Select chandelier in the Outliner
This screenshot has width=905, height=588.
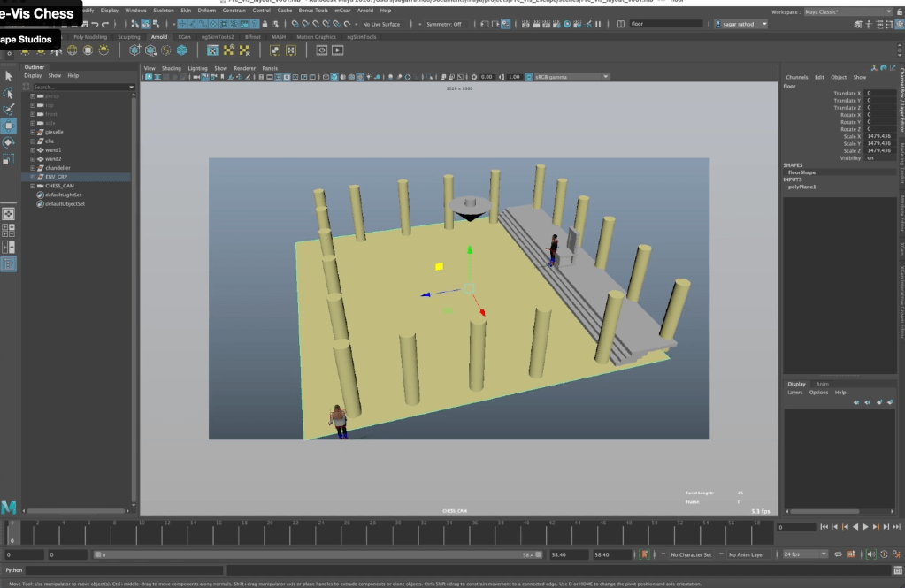[x=58, y=168]
